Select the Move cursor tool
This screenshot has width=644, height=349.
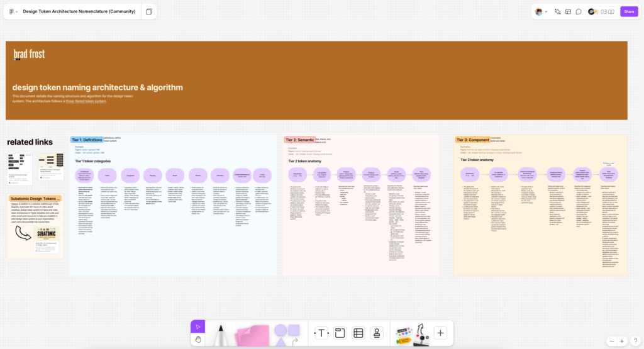(x=198, y=326)
